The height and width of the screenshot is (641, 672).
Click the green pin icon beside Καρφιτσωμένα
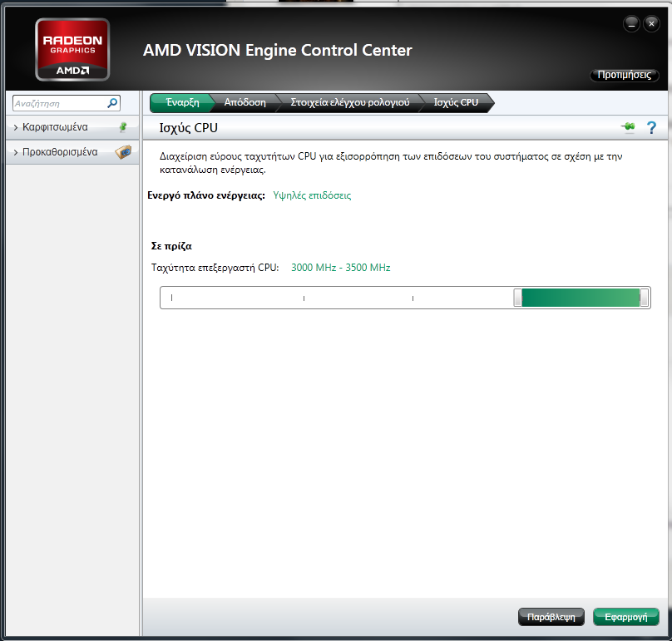click(x=123, y=127)
